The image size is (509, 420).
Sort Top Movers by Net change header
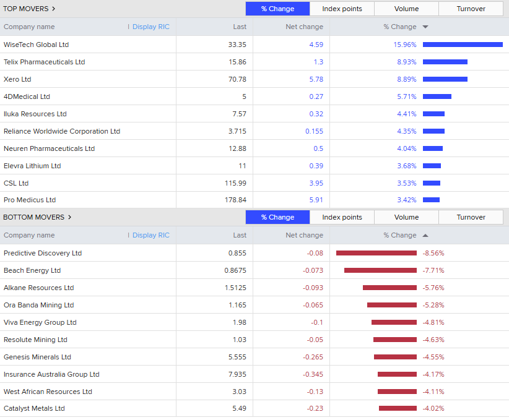coord(304,27)
